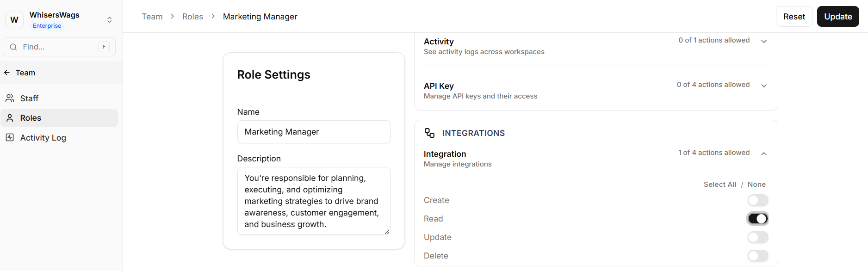Click the F keyboard shortcut badge
The image size is (868, 271).
tap(104, 47)
